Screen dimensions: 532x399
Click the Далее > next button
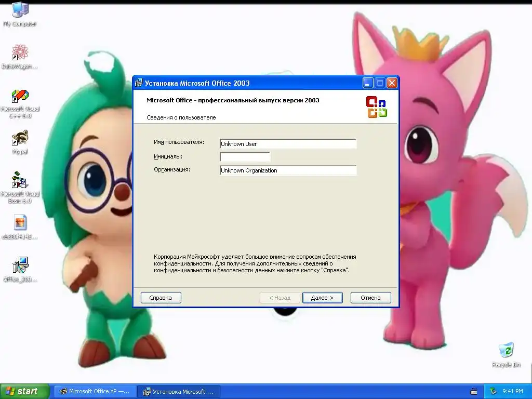(x=322, y=298)
